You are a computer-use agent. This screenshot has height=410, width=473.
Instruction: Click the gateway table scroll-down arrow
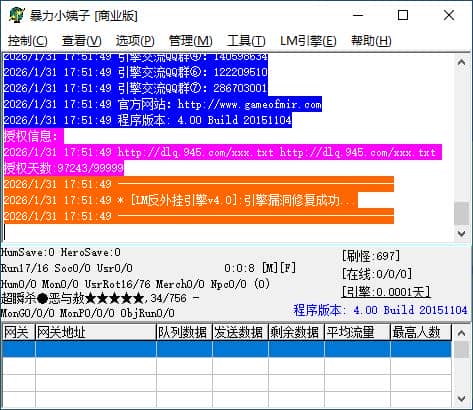point(461,398)
